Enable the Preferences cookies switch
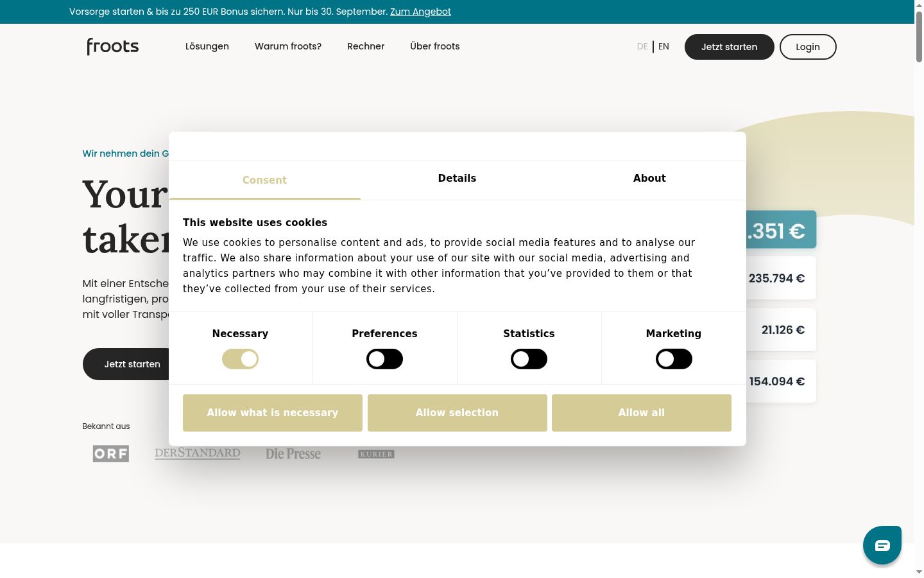 pyautogui.click(x=384, y=359)
